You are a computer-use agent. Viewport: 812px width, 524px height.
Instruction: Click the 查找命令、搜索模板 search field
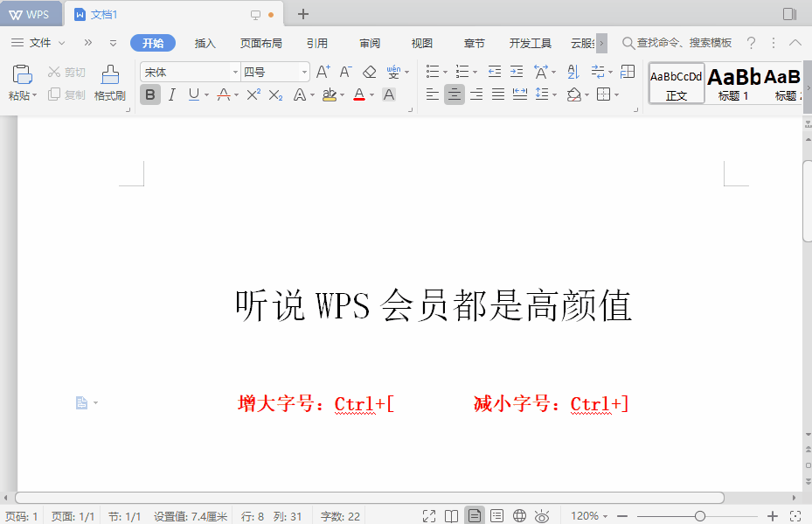(677, 43)
